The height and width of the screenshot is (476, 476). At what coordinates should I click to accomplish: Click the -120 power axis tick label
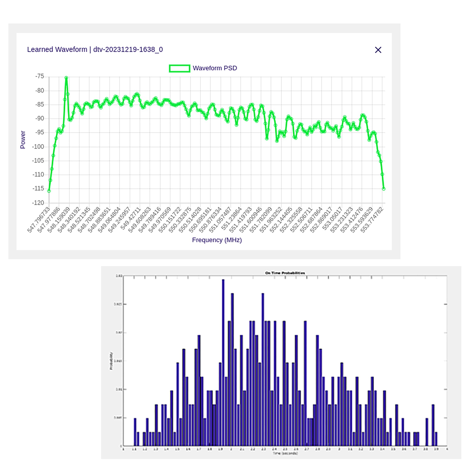38,203
